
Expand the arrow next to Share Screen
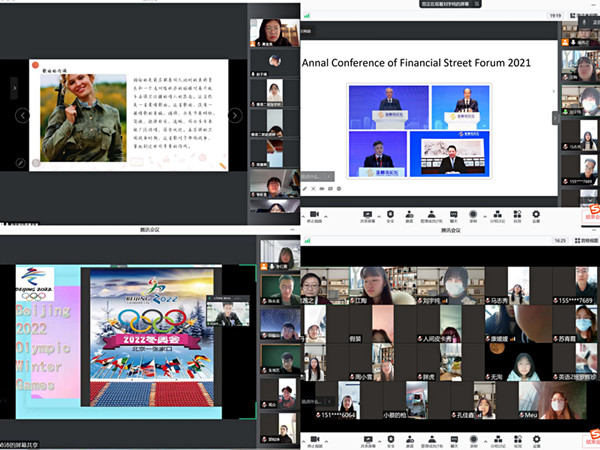pyautogui.click(x=377, y=214)
